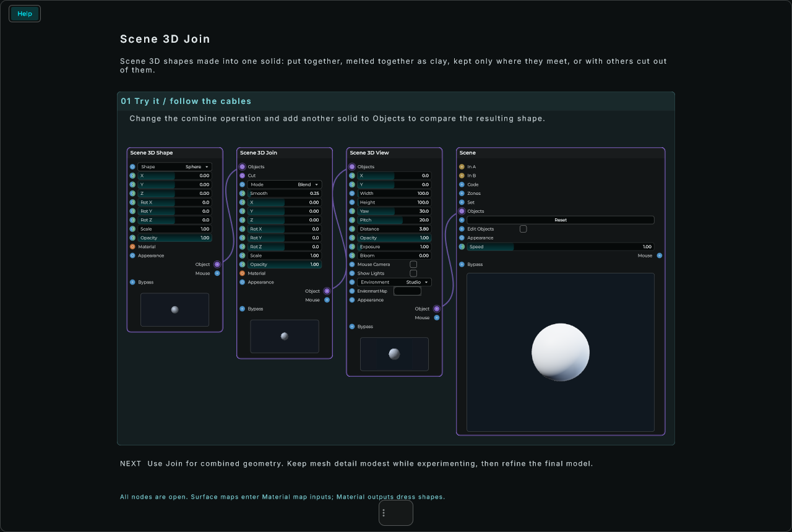The image size is (792, 532).
Task: Click the Material port on Scene 3D Join node
Action: click(x=243, y=273)
